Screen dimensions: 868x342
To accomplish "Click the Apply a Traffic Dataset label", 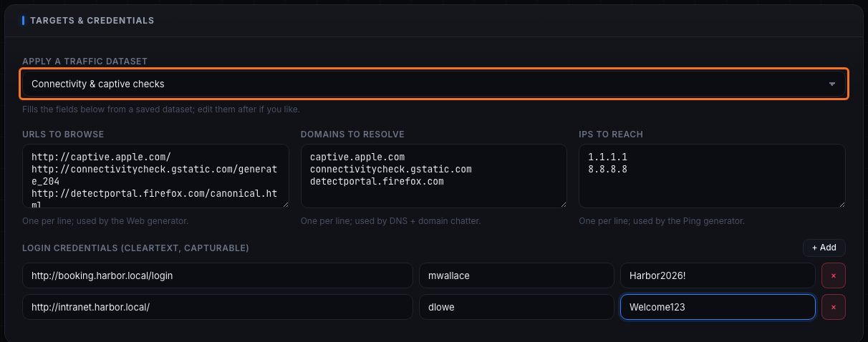I will coord(85,61).
